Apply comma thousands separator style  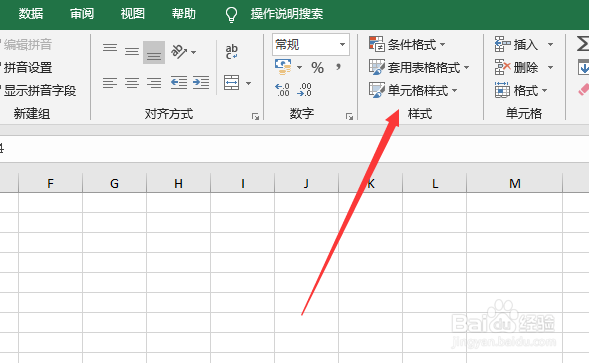point(338,67)
